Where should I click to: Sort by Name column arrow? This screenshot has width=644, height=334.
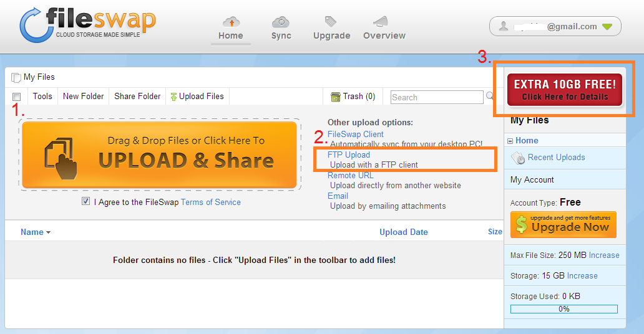(x=49, y=232)
